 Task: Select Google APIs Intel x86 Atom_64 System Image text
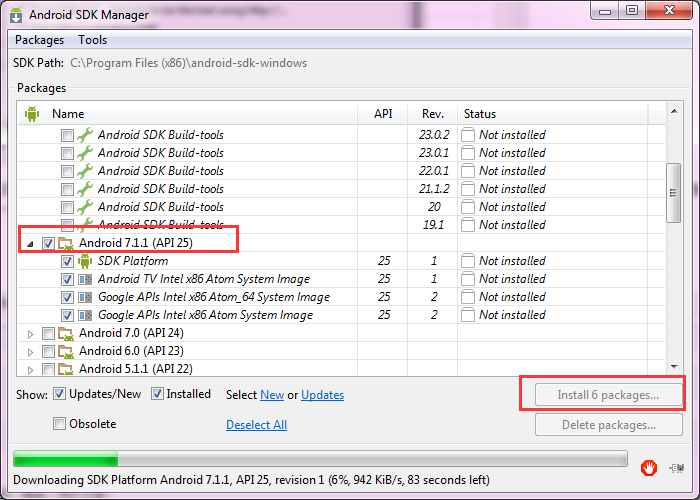(x=214, y=297)
